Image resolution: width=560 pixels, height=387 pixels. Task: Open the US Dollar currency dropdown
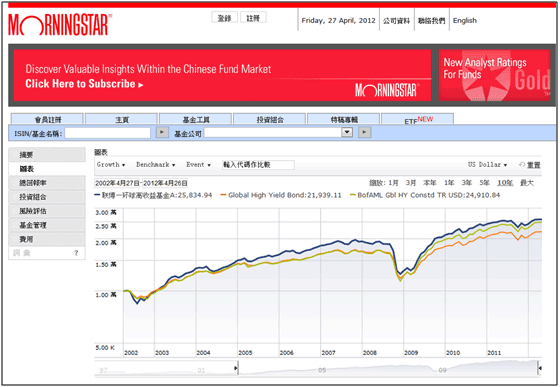pos(488,165)
